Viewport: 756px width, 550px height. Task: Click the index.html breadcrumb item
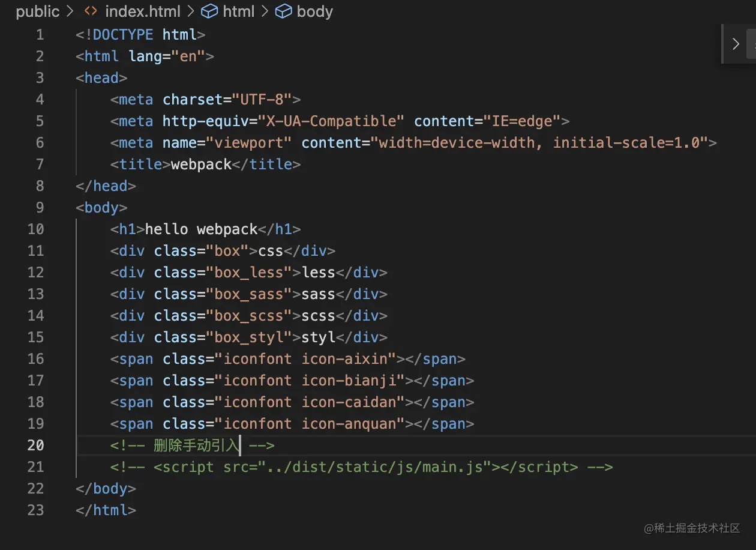[143, 11]
